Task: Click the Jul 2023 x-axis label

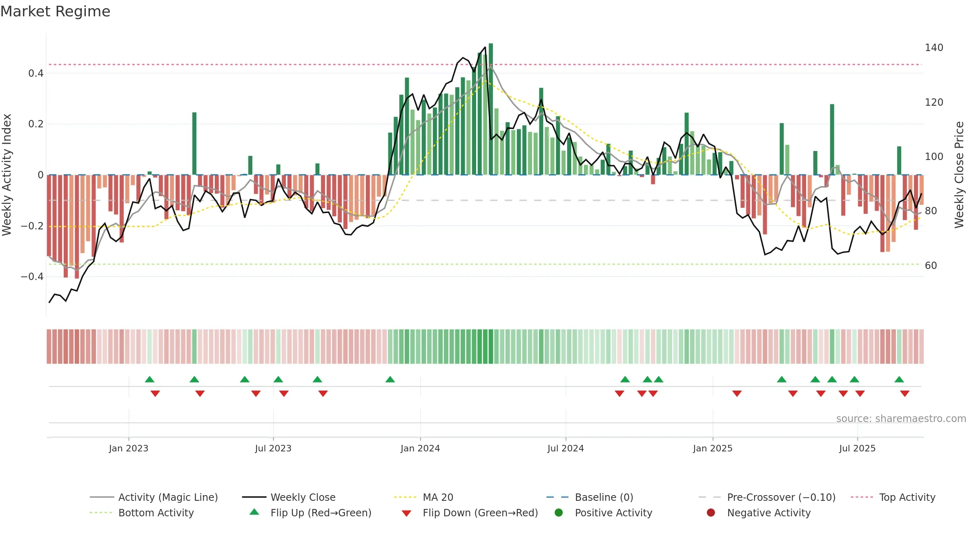Action: pyautogui.click(x=273, y=448)
